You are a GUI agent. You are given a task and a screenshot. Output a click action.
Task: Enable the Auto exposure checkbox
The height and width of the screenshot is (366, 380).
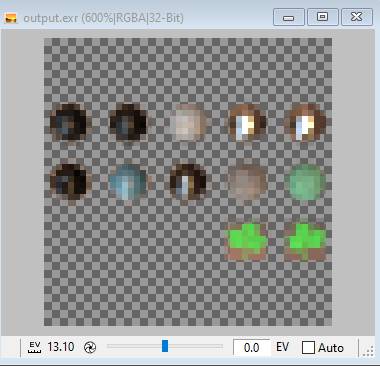pyautogui.click(x=308, y=348)
